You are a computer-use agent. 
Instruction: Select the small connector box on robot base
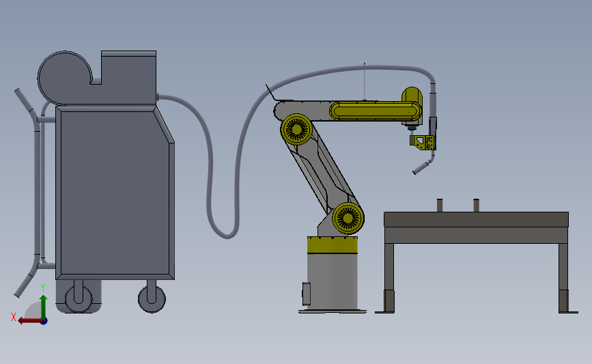(306, 294)
